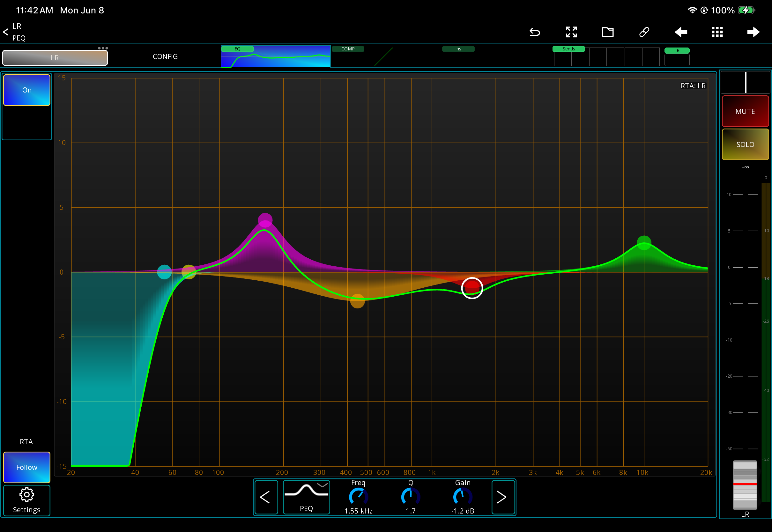Tap the back chevron beside LR PEQ
Image resolution: width=772 pixels, height=532 pixels.
6,32
